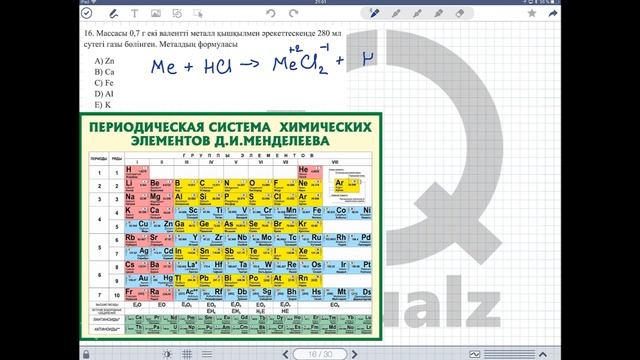Select the eraser tool

pos(460,13)
